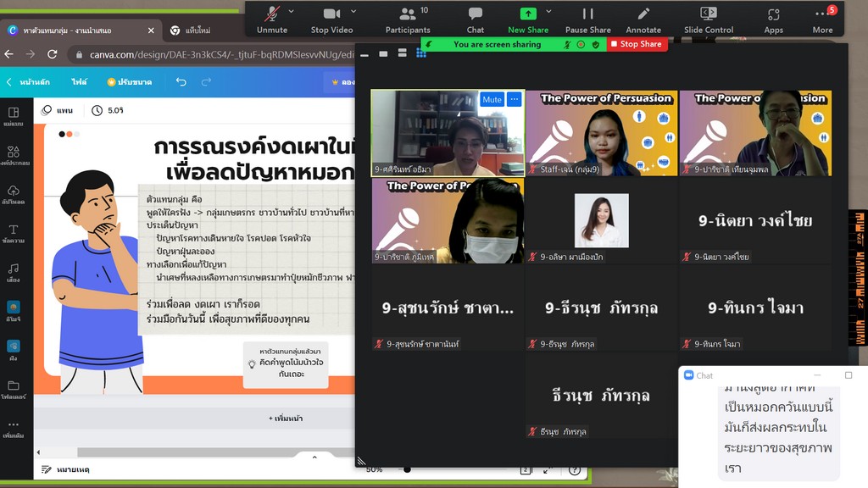
Task: Select the Canva design browser tab
Action: click(81, 30)
